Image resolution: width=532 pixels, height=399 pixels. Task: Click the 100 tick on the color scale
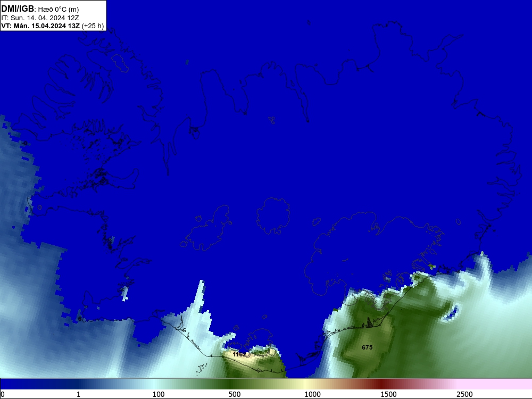(159, 394)
